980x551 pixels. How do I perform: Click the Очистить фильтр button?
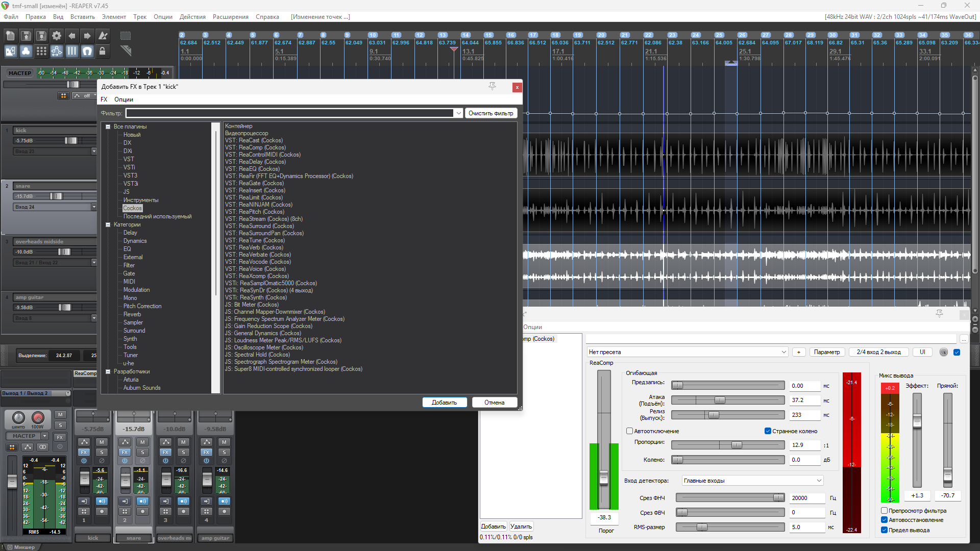click(491, 113)
